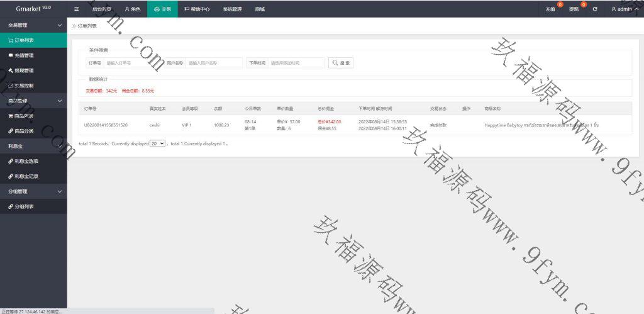
Task: Open the 帮助中心 top menu
Action: pos(197,9)
